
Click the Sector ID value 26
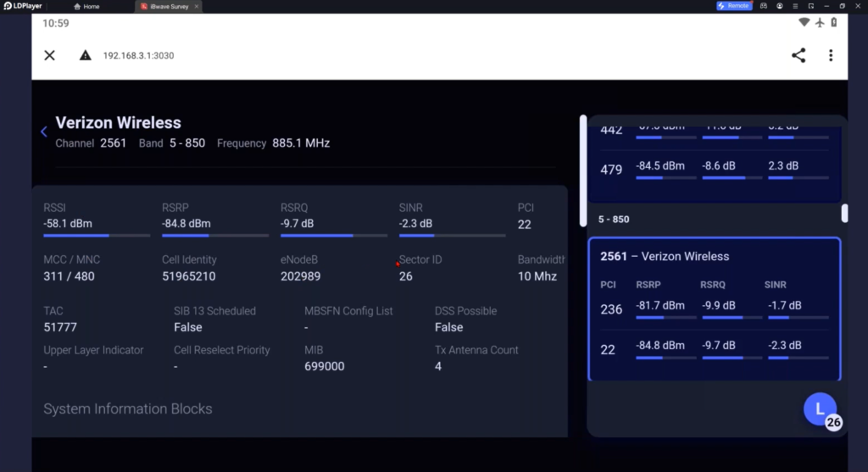point(405,276)
